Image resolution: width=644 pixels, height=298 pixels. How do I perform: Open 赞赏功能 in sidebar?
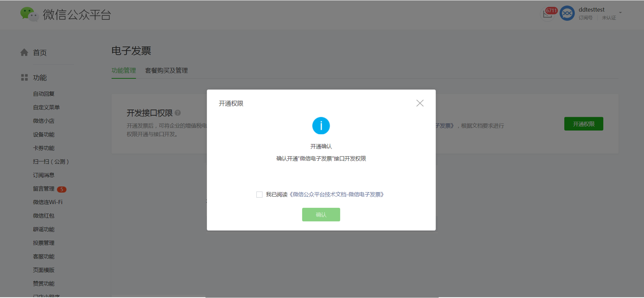[44, 284]
